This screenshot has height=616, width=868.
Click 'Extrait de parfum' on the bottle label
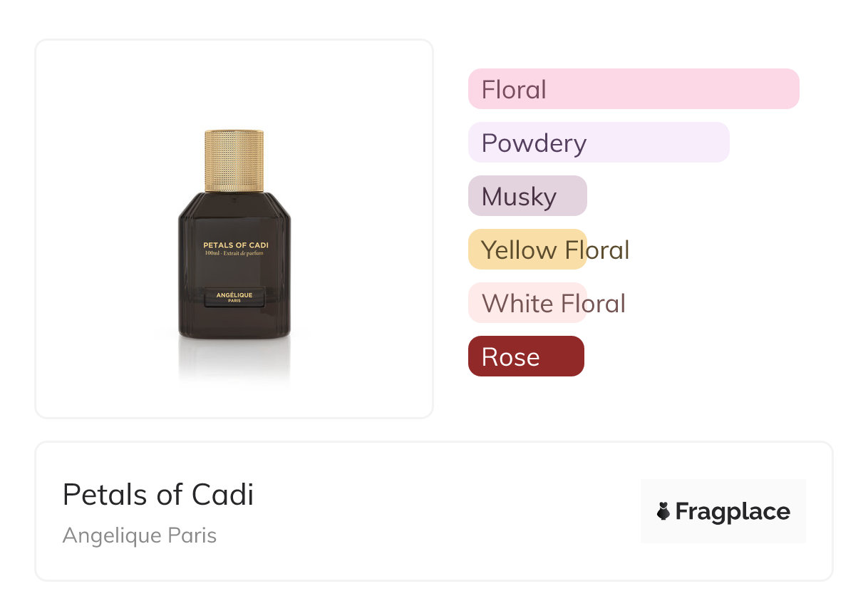[x=244, y=254]
